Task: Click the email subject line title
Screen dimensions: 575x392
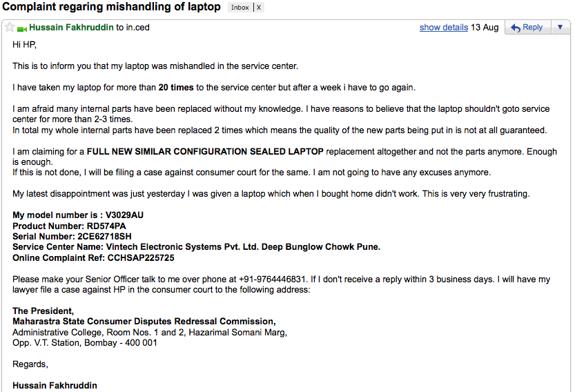Action: point(112,7)
